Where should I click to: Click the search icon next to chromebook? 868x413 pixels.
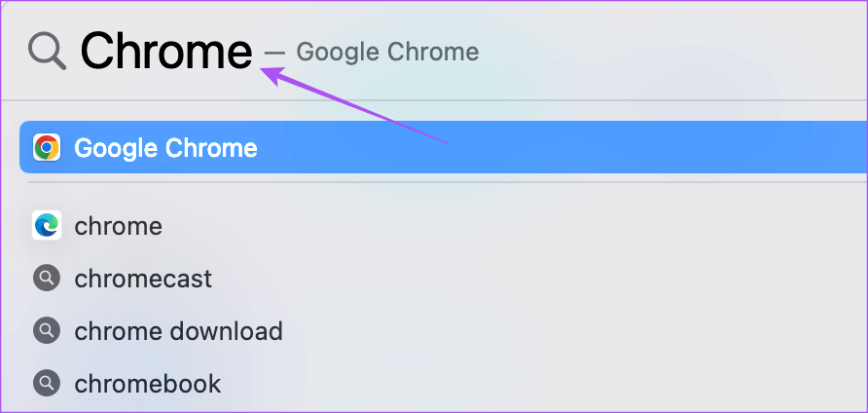pos(46,384)
